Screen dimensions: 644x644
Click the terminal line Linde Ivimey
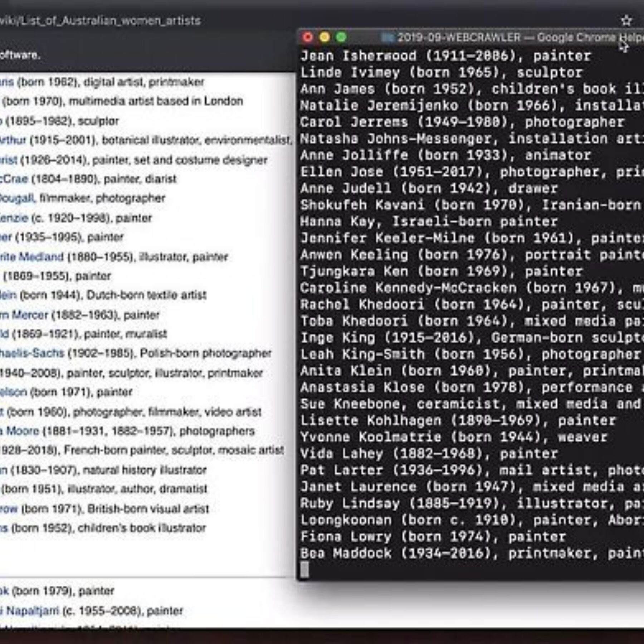pyautogui.click(x=441, y=72)
